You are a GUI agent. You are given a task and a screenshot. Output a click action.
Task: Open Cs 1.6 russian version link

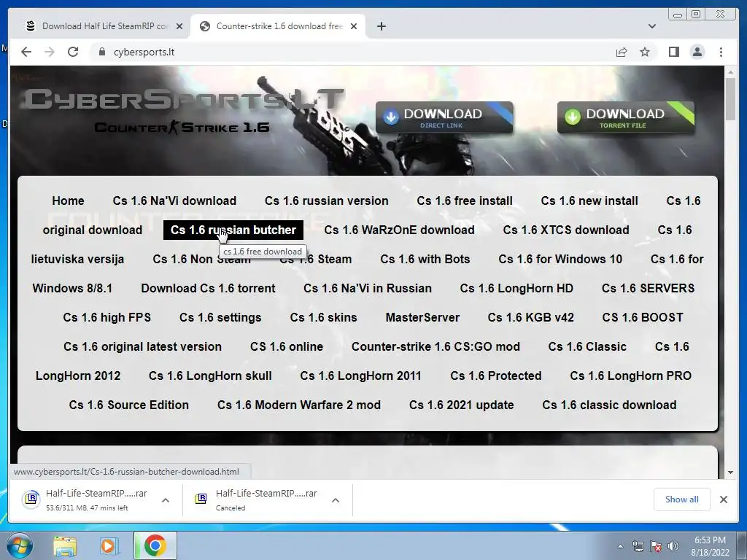[326, 201]
